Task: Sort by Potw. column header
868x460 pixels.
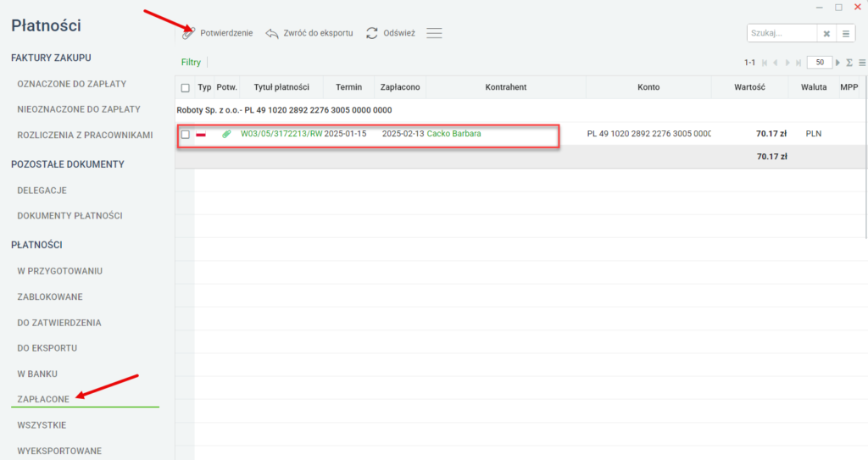Action: tap(226, 87)
